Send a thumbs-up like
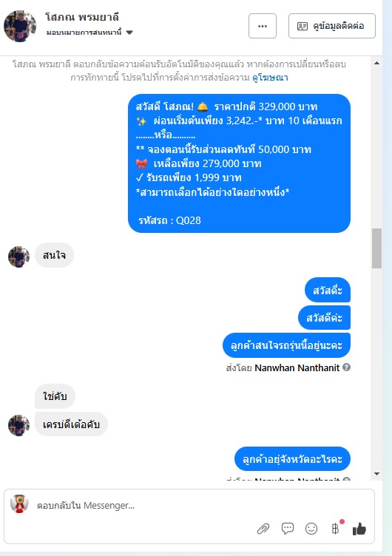The image size is (392, 556). click(359, 529)
